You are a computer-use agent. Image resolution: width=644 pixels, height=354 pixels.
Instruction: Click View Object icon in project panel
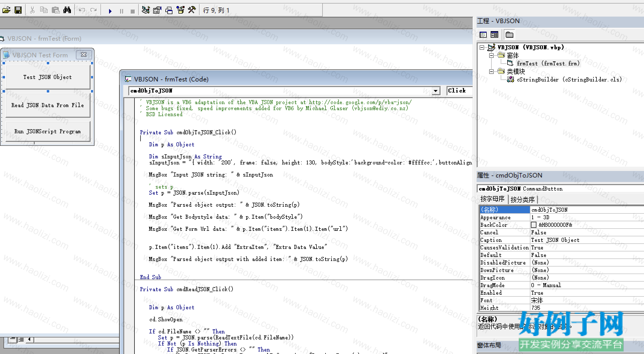494,35
